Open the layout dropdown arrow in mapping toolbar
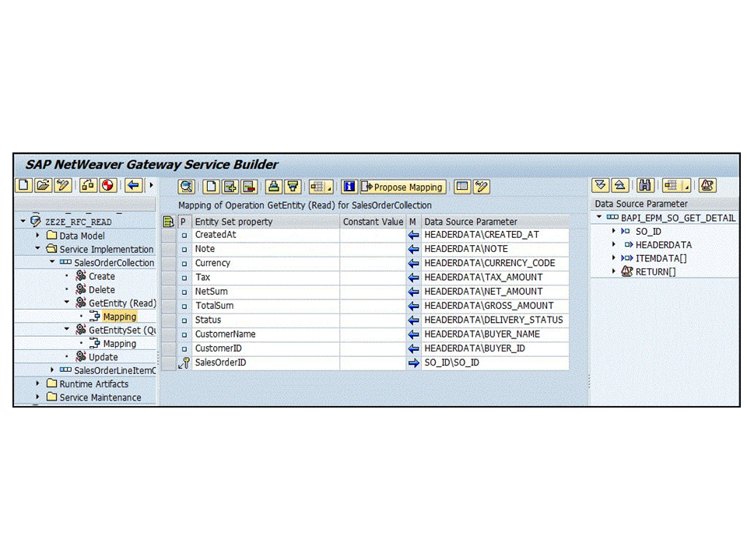 click(329, 188)
